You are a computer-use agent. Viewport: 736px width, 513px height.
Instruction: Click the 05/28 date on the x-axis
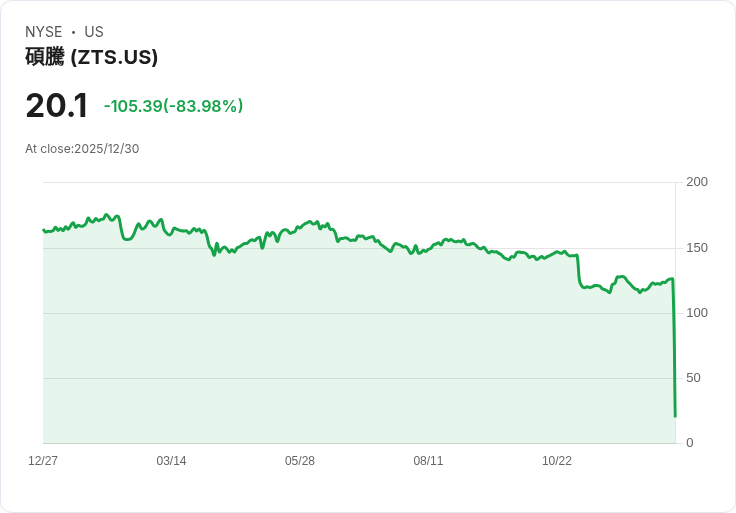click(x=300, y=461)
